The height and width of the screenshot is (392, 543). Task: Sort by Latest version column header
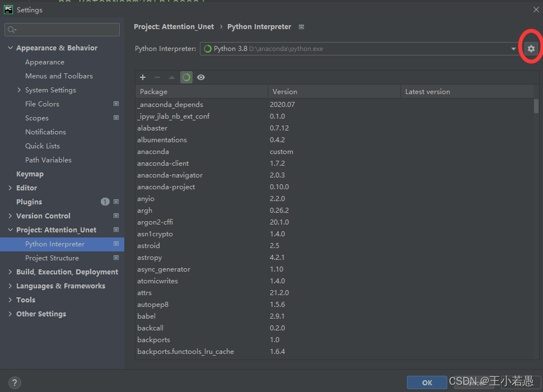[467, 92]
